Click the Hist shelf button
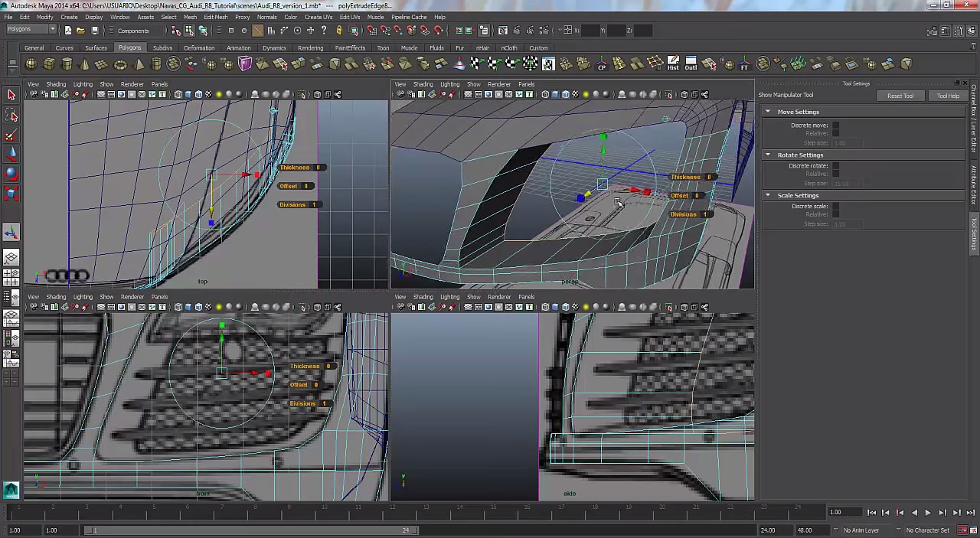The height and width of the screenshot is (538, 980). (673, 64)
